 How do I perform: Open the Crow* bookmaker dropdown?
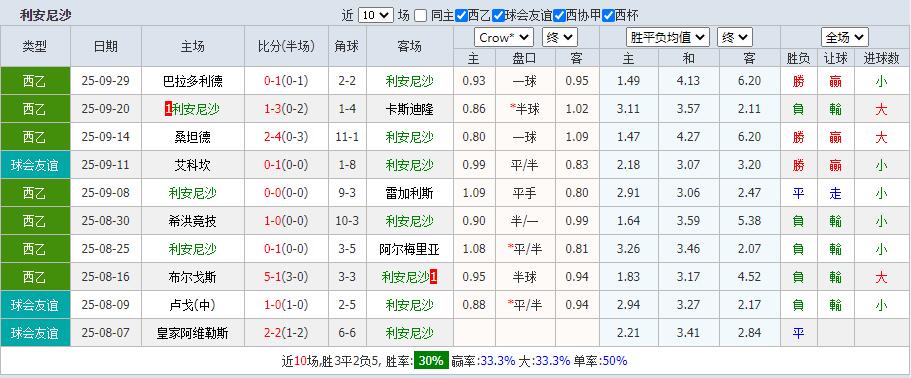(504, 38)
